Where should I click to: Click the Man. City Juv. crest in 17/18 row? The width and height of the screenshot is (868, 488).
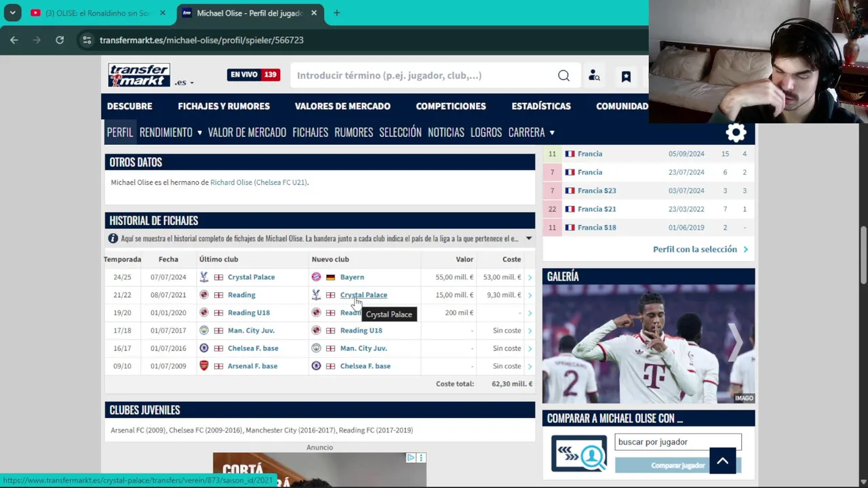click(203, 331)
